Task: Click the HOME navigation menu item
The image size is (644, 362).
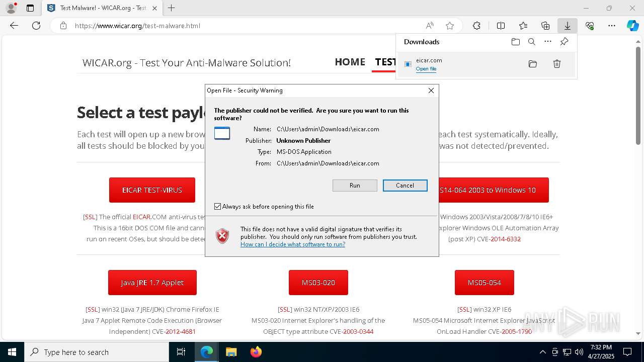Action: 350,62
